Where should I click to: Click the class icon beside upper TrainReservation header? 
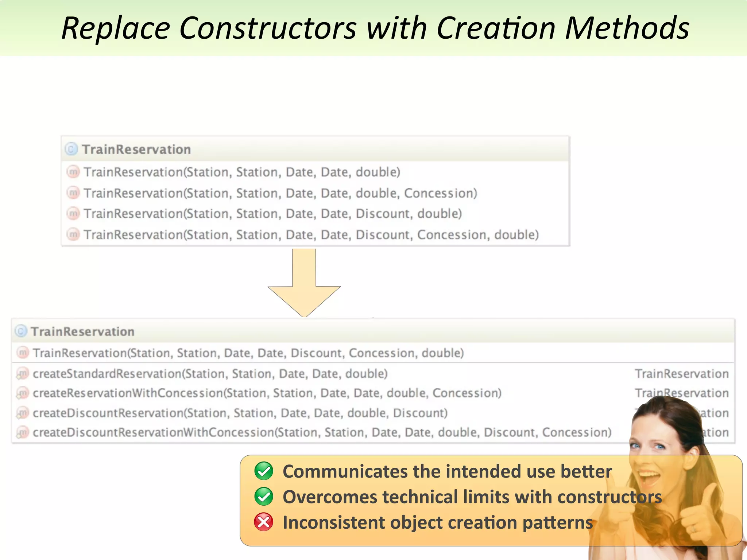coord(71,149)
